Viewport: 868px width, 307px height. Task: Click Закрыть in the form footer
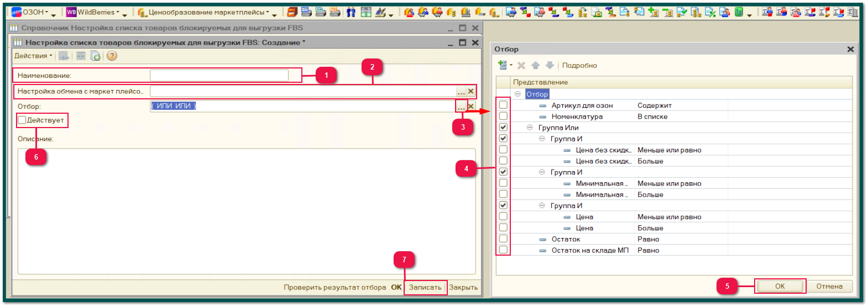pos(463,287)
